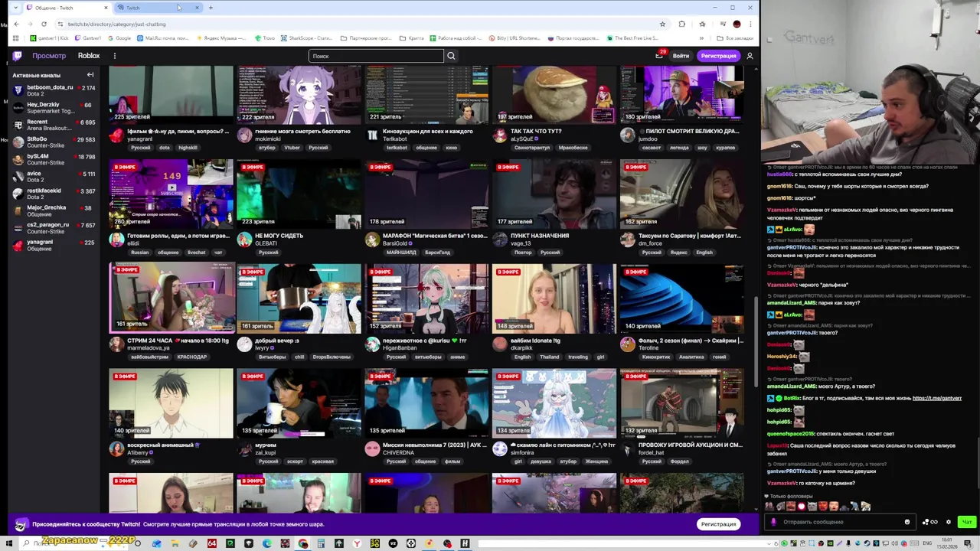The width and height of the screenshot is (980, 551).
Task: Focus the Отправить сообщение chat input
Action: point(840,522)
